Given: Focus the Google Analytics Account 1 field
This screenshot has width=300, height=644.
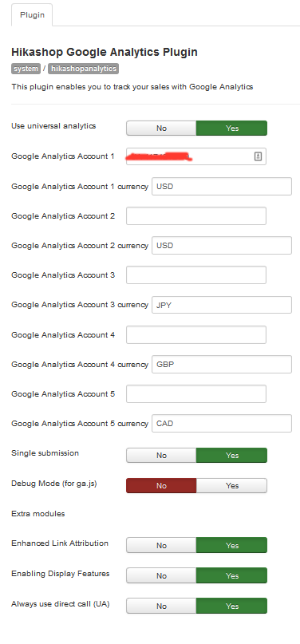Looking at the screenshot, I should [x=196, y=156].
